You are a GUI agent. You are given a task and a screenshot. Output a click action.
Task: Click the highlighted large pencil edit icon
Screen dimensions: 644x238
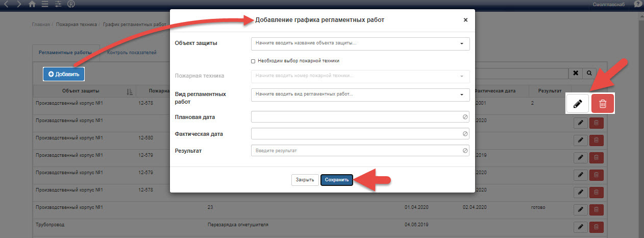(x=578, y=104)
